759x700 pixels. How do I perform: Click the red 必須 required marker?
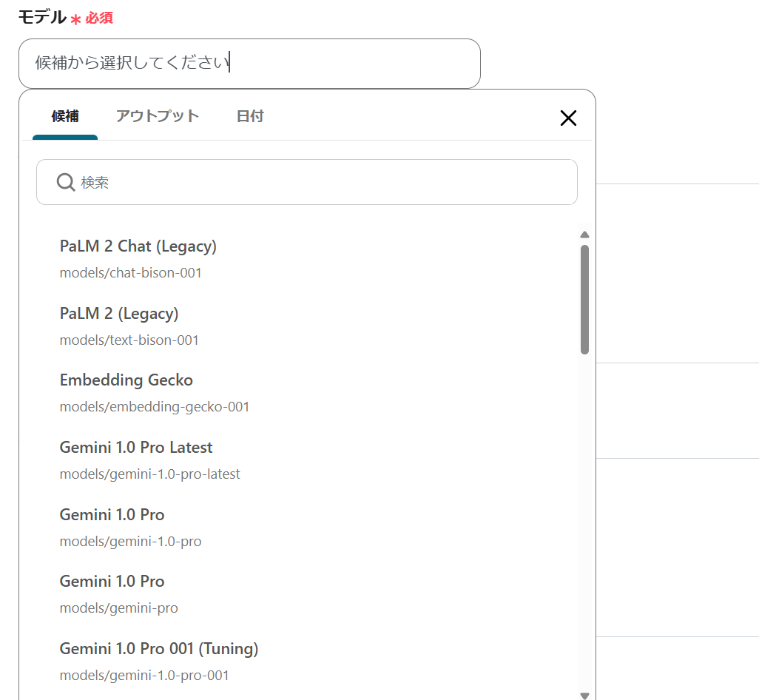(98, 18)
